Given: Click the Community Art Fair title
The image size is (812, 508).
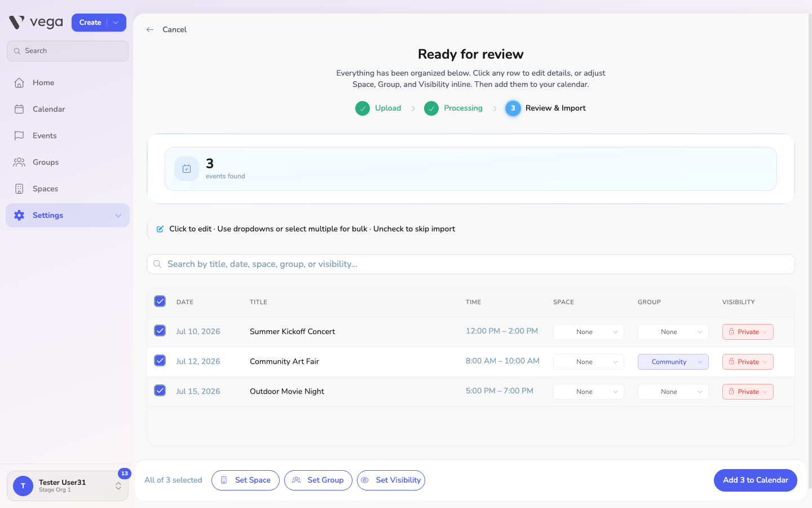Looking at the screenshot, I should (x=284, y=361).
